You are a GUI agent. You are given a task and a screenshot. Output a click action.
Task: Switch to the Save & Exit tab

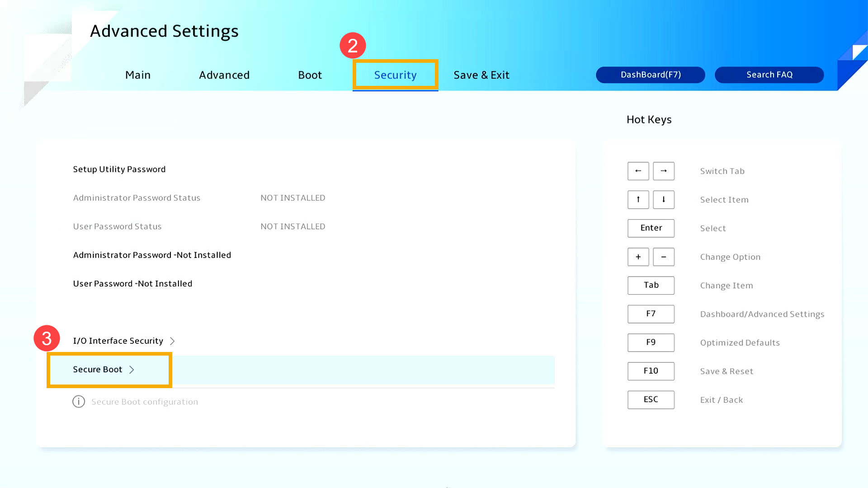481,75
